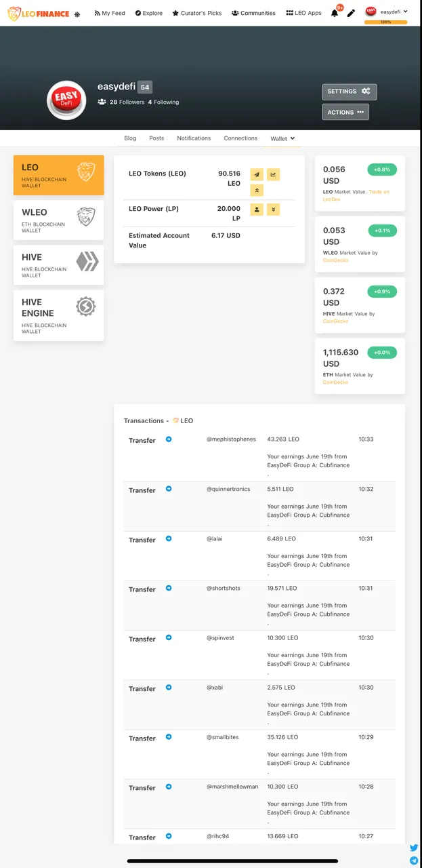
Task: Click the LEO Power delegate person icon
Action: (257, 210)
